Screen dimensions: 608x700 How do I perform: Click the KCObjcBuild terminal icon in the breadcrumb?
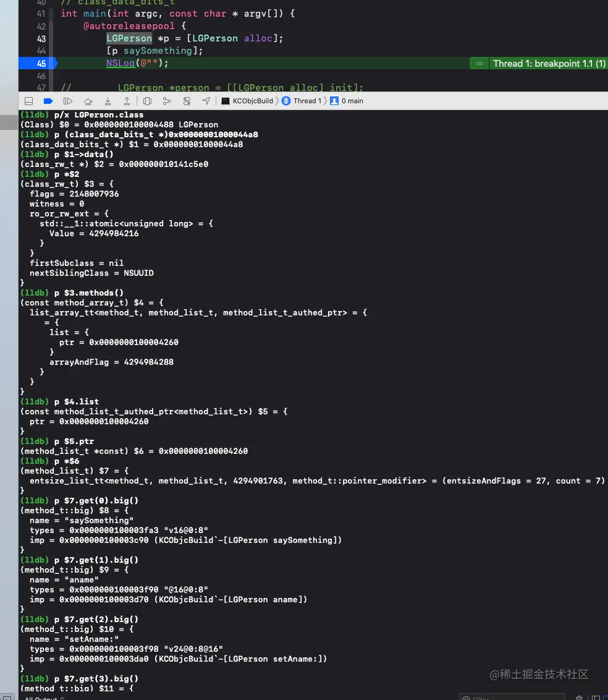(226, 101)
